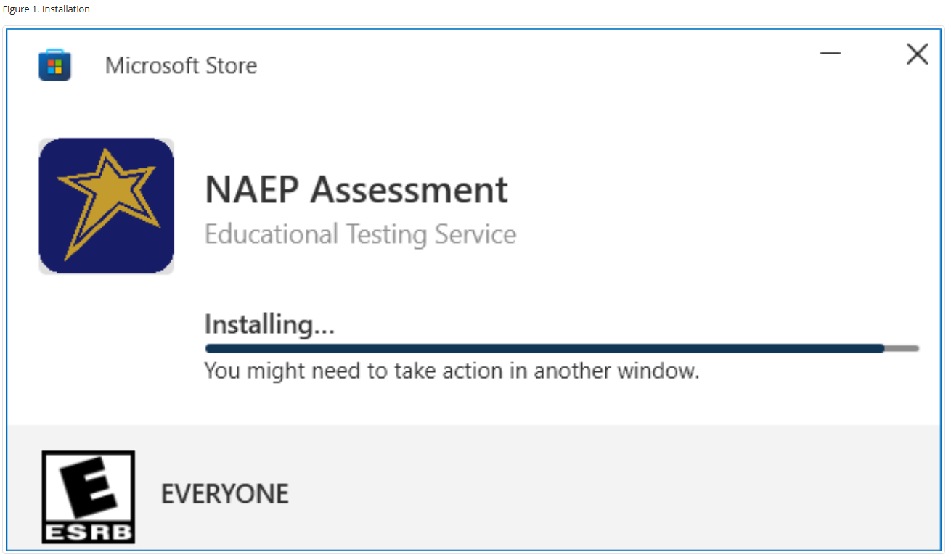Close the Microsoft Store install window
The height and width of the screenshot is (560, 951).
(917, 54)
